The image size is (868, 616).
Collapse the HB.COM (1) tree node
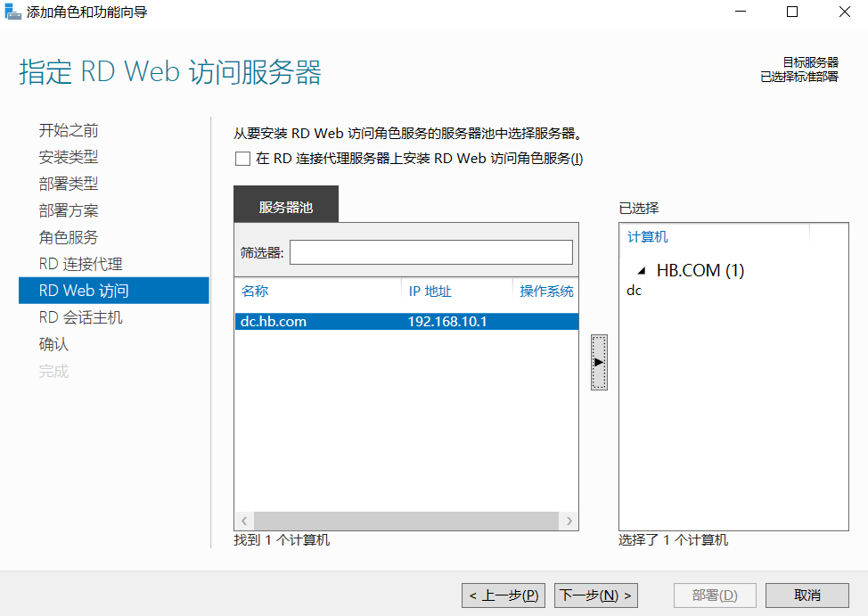pos(642,271)
